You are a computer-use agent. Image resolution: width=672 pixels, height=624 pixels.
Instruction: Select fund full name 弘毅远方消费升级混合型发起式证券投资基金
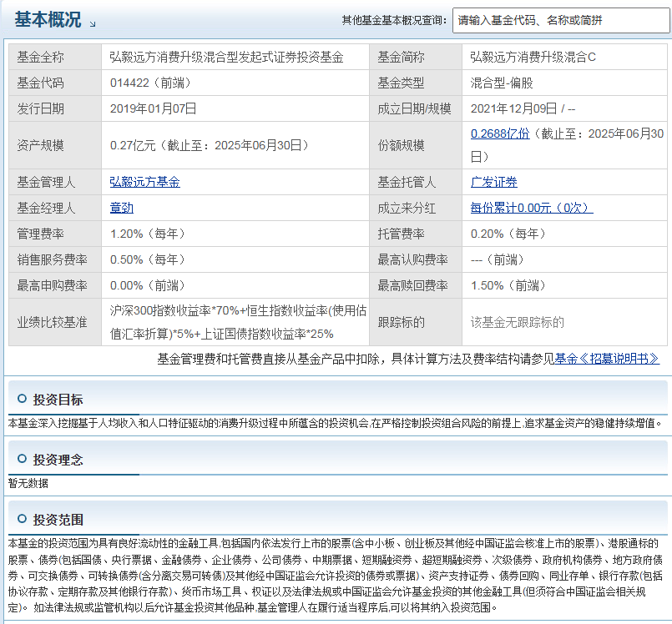[227, 57]
